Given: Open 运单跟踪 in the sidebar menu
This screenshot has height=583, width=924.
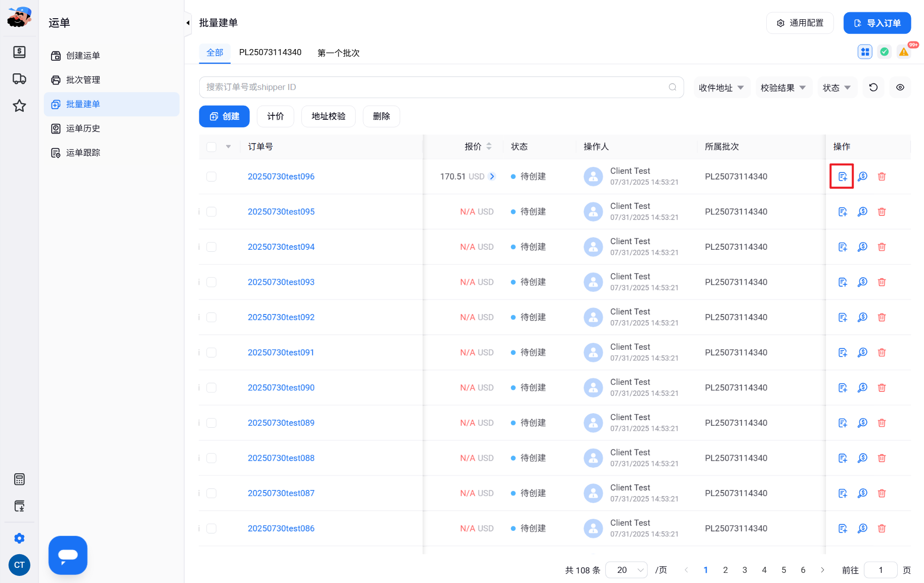Looking at the screenshot, I should coord(111,153).
